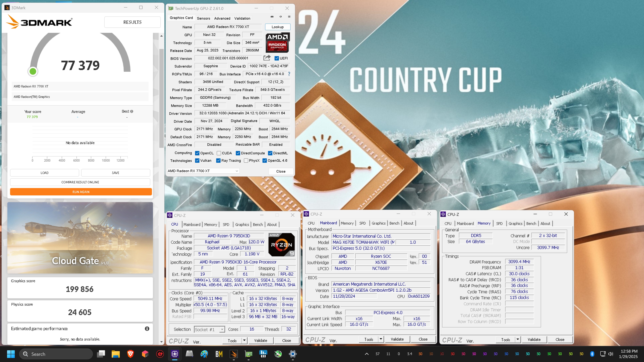
Task: Click the GPU-Z refresh icon
Action: click(281, 17)
